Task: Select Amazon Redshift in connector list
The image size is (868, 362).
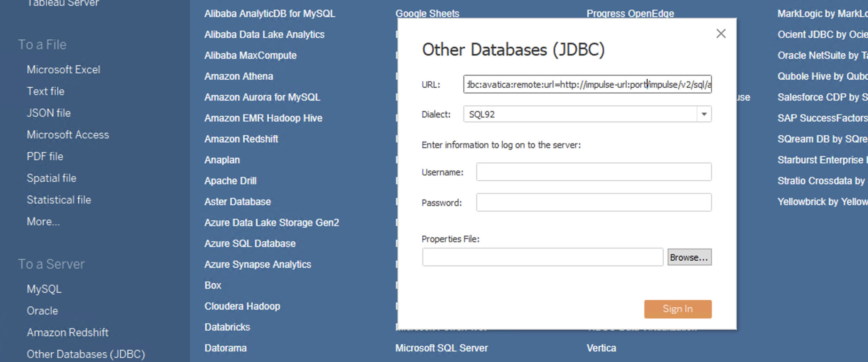Action: [241, 139]
